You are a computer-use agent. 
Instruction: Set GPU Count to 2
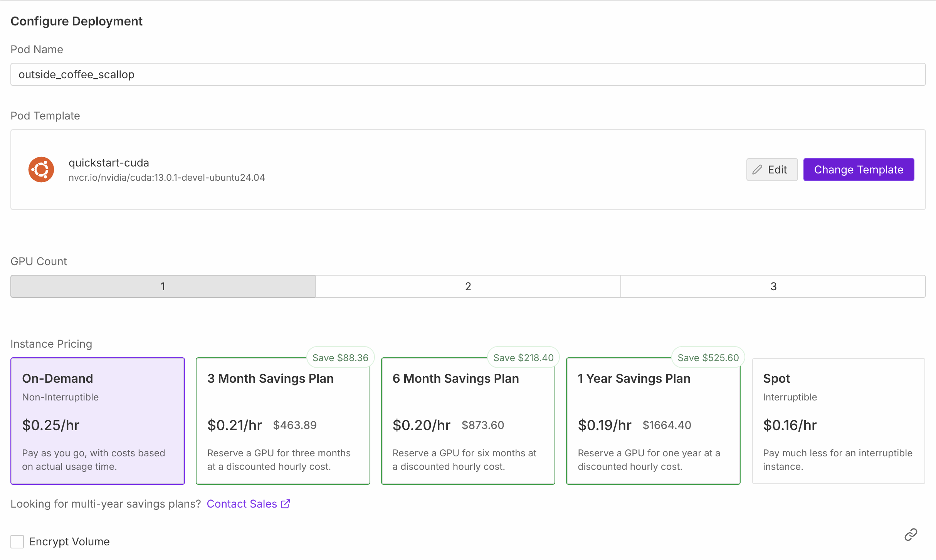click(468, 286)
